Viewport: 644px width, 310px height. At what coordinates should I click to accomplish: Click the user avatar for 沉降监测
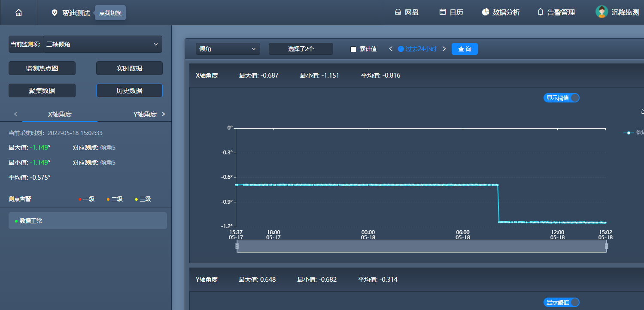coord(601,12)
